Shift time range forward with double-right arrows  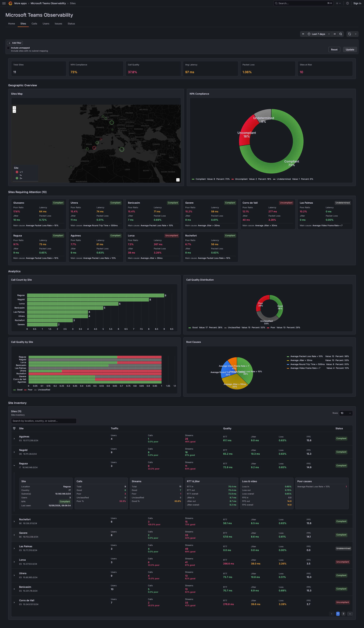(x=335, y=34)
